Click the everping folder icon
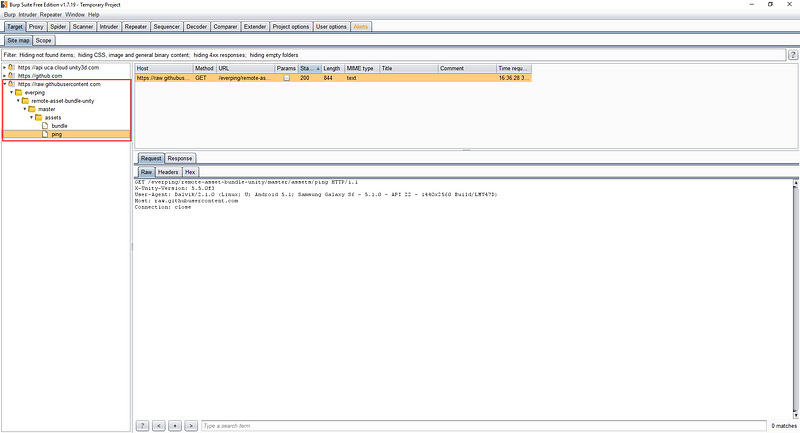Image resolution: width=800 pixels, height=433 pixels. tap(18, 92)
